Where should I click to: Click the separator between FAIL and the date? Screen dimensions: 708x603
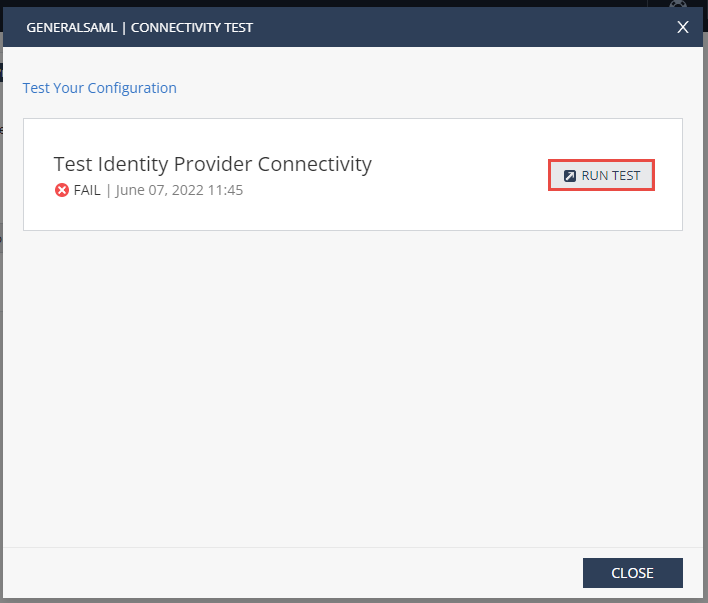pos(108,190)
